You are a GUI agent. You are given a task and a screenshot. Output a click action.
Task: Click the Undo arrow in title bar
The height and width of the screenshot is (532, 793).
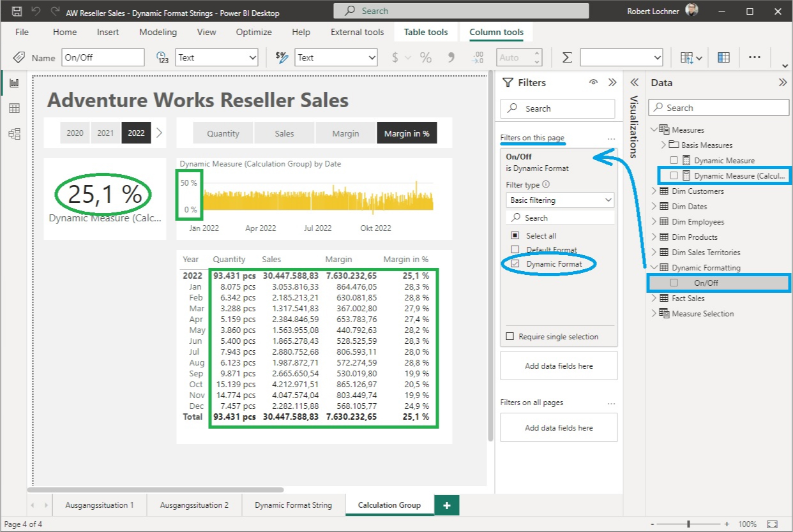(36, 11)
